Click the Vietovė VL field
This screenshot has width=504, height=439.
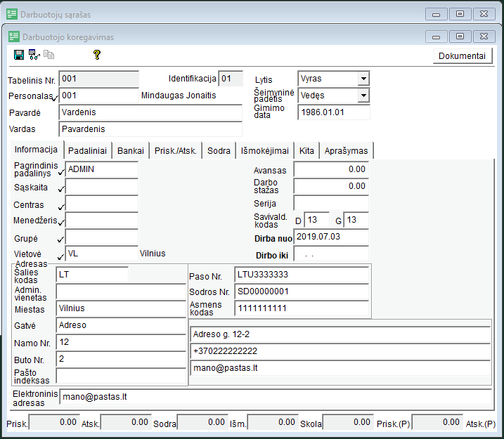click(x=102, y=254)
